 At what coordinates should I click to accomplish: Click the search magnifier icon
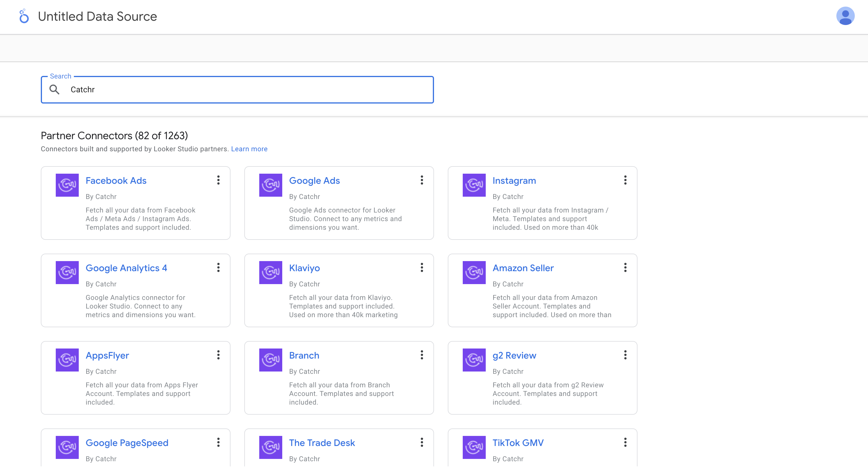(54, 90)
